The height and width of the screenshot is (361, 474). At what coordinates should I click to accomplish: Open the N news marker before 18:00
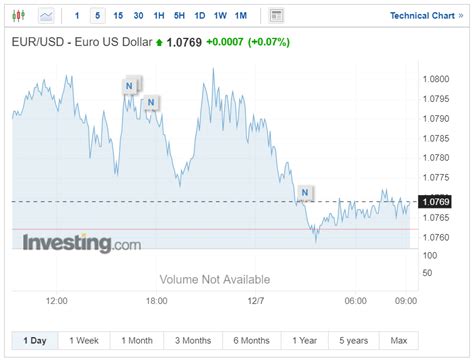[x=151, y=102]
